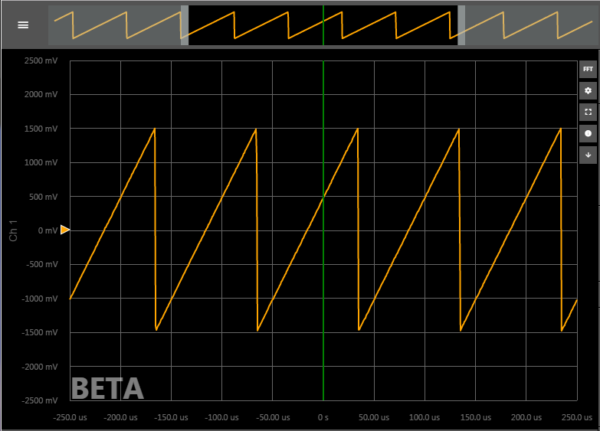Image resolution: width=600 pixels, height=431 pixels.
Task: Click the 1500 mV axis label
Action: 41,129
